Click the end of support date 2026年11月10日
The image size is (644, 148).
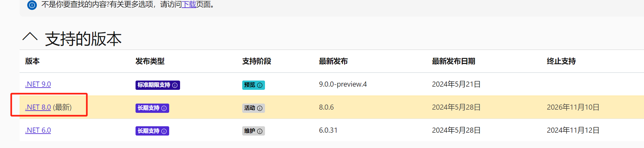coord(573,107)
